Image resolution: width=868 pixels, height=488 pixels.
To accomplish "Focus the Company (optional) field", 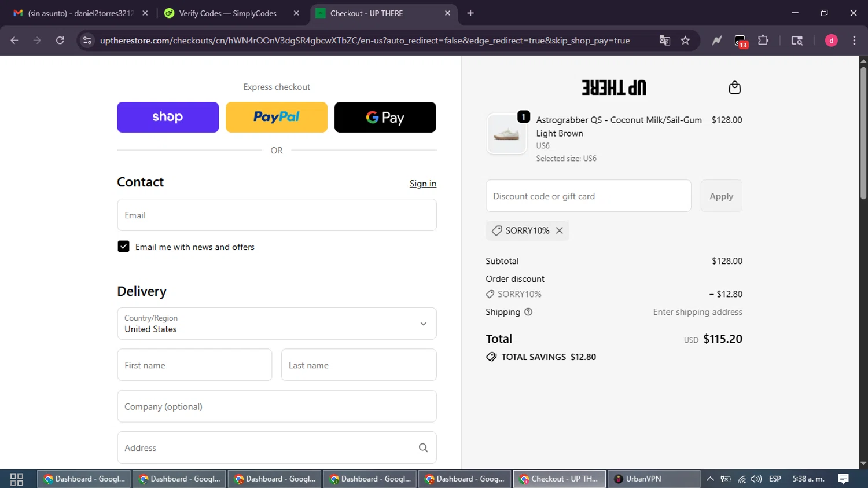I will (277, 406).
